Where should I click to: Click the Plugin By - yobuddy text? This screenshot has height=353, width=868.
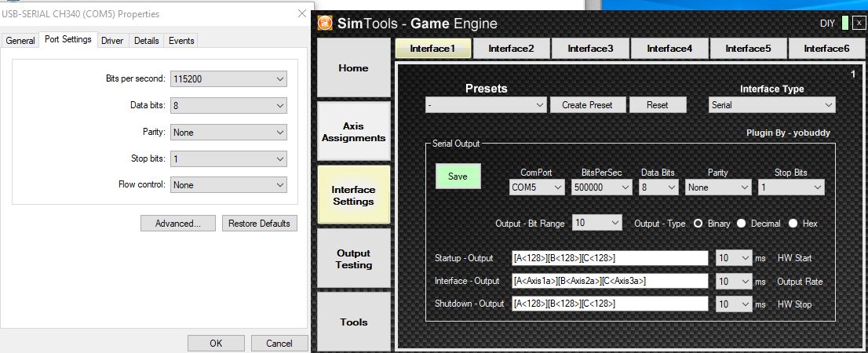click(x=788, y=133)
